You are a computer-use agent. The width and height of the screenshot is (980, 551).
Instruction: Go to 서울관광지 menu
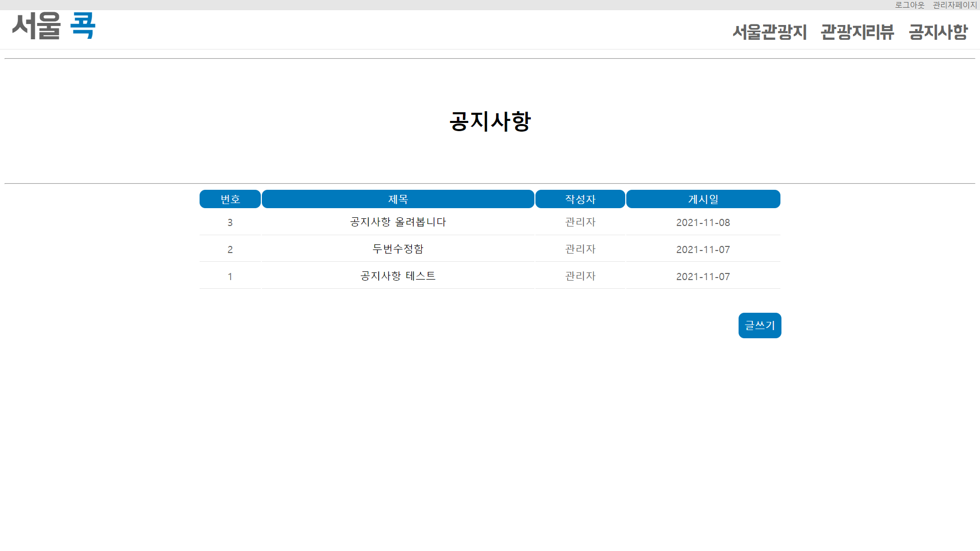[769, 32]
